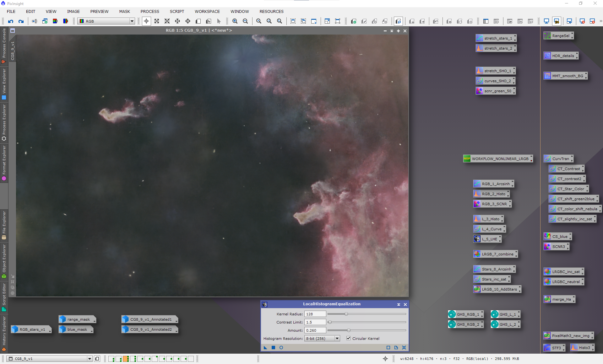Open the stretch_stars_1 process icon
The width and height of the screenshot is (603, 364).
pos(496,38)
